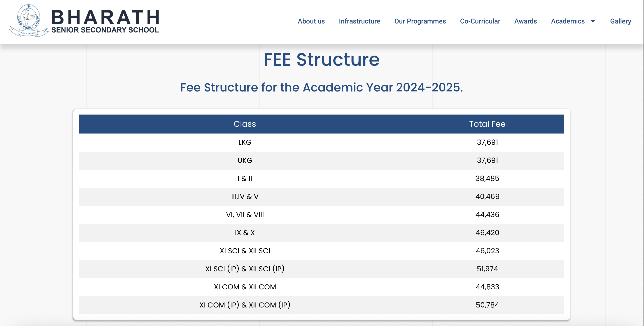644x326 pixels.
Task: Open the Gallery link
Action: coord(621,21)
